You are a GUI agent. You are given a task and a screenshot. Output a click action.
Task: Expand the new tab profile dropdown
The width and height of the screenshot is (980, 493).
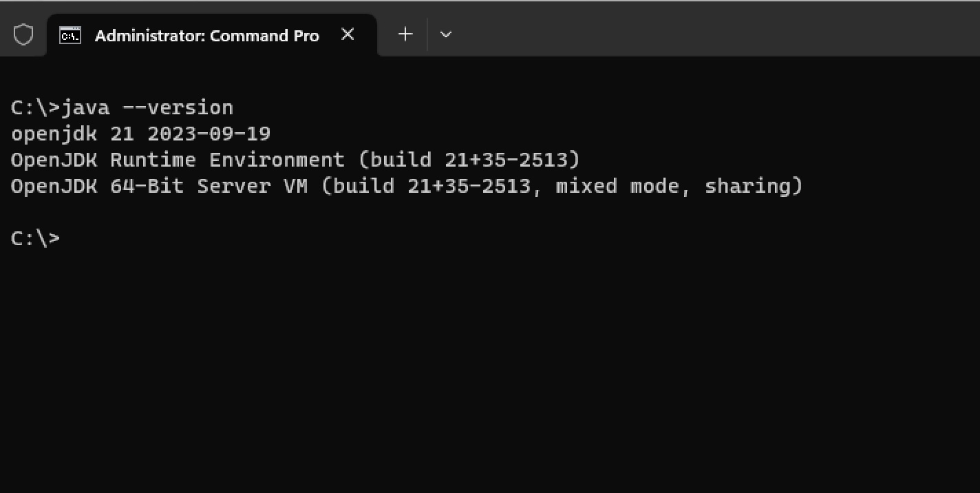(x=445, y=34)
